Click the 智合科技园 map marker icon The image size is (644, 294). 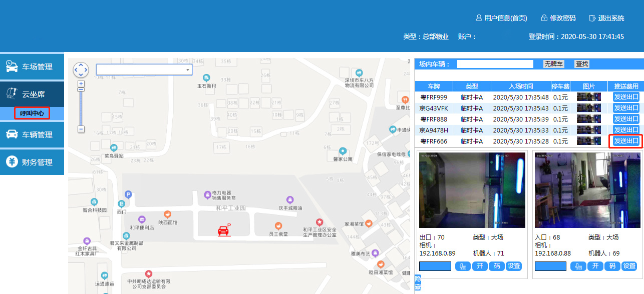(94, 202)
